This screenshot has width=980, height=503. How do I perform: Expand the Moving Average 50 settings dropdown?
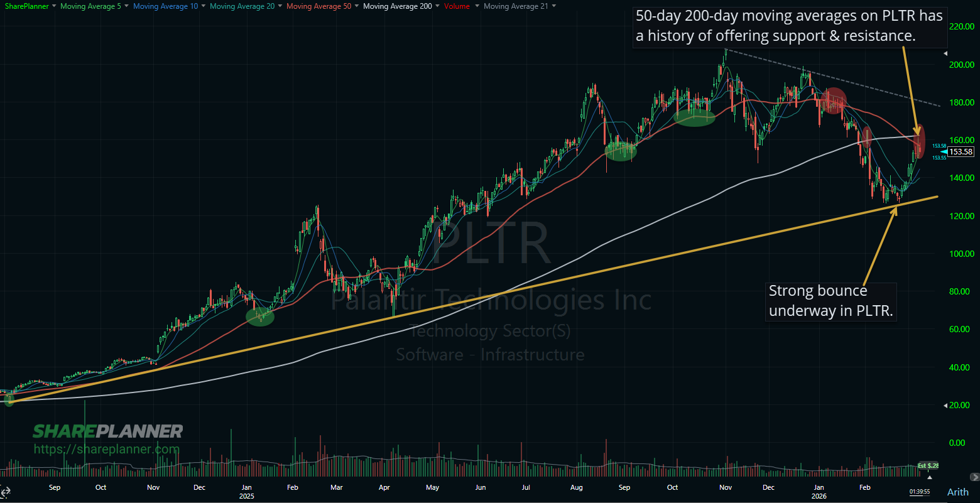pos(357,6)
